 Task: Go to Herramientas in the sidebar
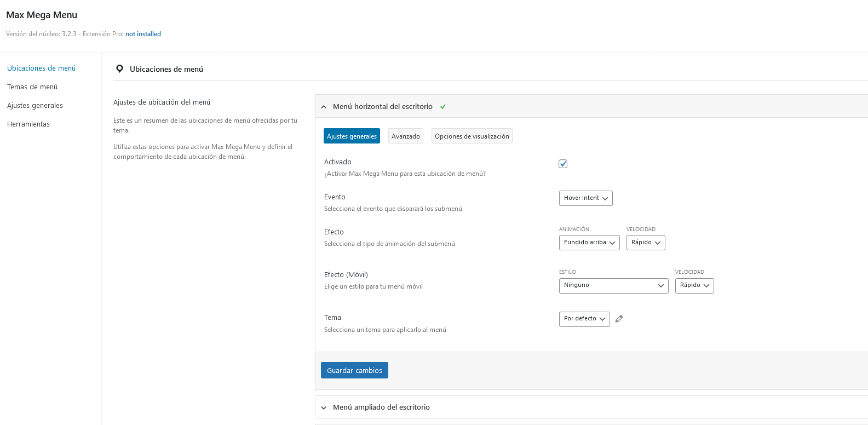click(x=28, y=124)
